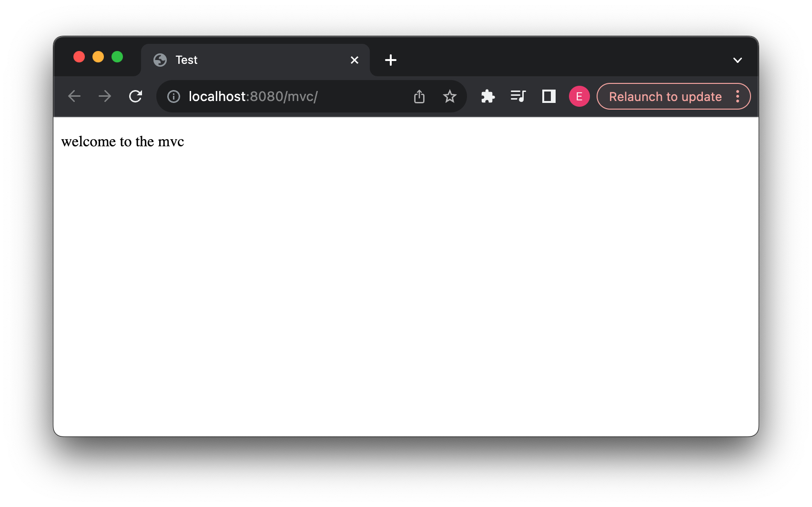
Task: Open the extensions puzzle piece menu
Action: point(488,96)
